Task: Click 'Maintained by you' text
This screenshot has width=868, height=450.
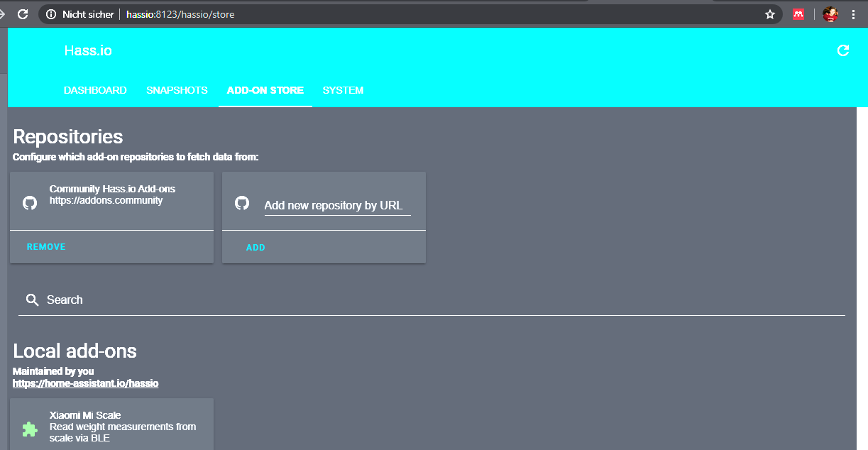Action: (53, 371)
